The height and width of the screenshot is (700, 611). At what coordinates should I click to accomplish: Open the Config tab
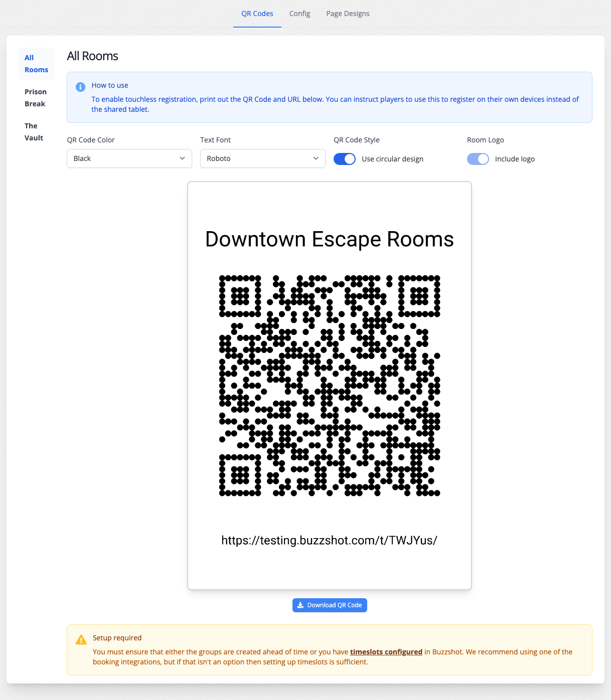point(299,14)
